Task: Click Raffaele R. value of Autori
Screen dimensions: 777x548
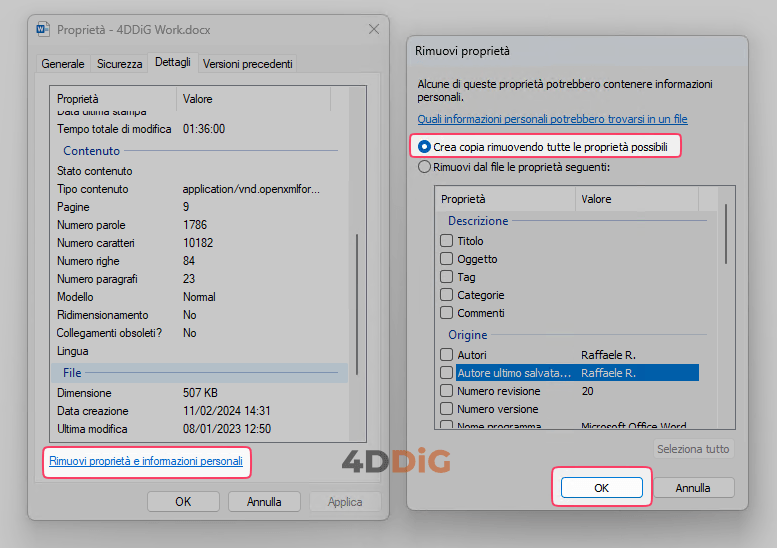Action: point(609,355)
